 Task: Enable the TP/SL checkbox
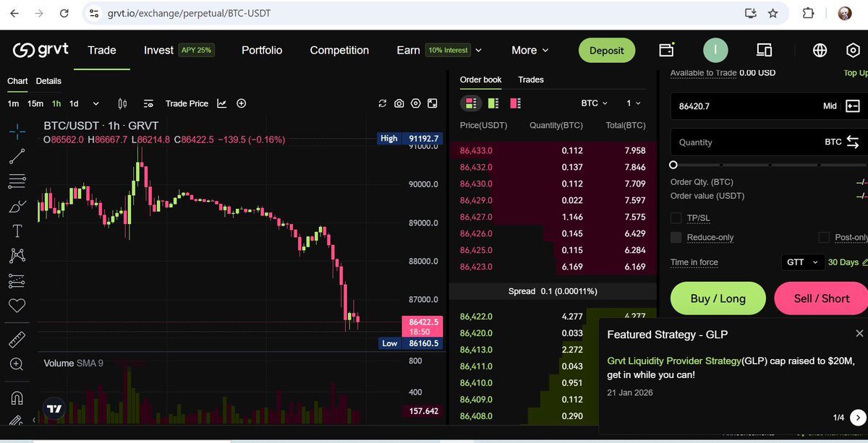676,218
